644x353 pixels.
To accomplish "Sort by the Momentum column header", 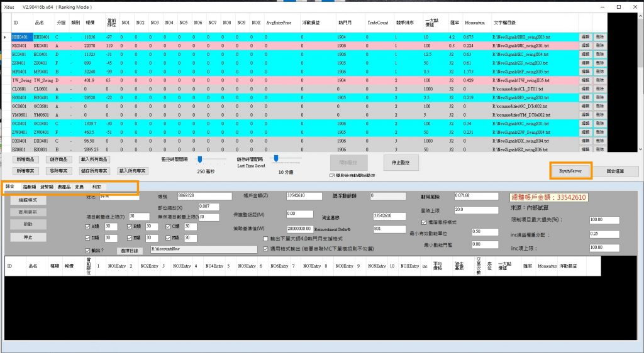I will (x=474, y=22).
